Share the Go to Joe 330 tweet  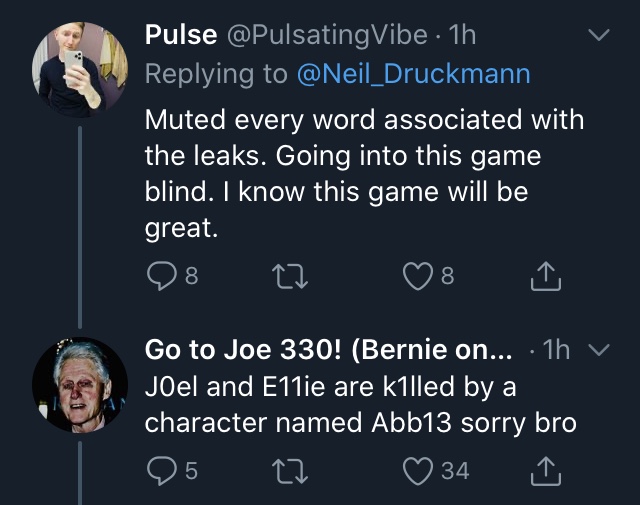coord(546,471)
